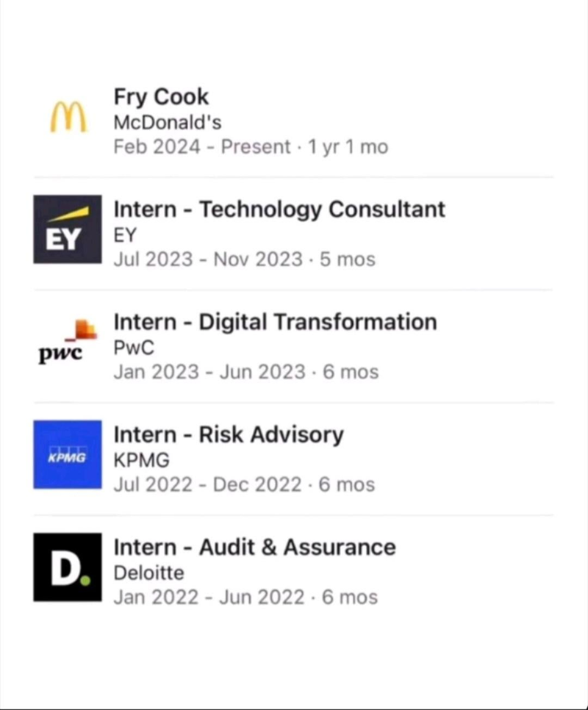Select the EY company logo
Viewport: 588px width, 710px height.
67,229
